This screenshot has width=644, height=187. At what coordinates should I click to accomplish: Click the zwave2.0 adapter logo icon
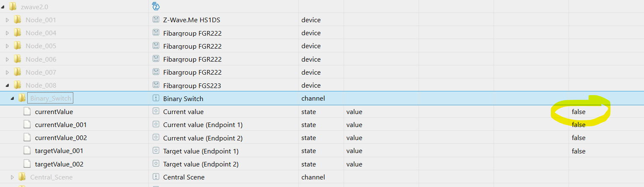pos(156,6)
